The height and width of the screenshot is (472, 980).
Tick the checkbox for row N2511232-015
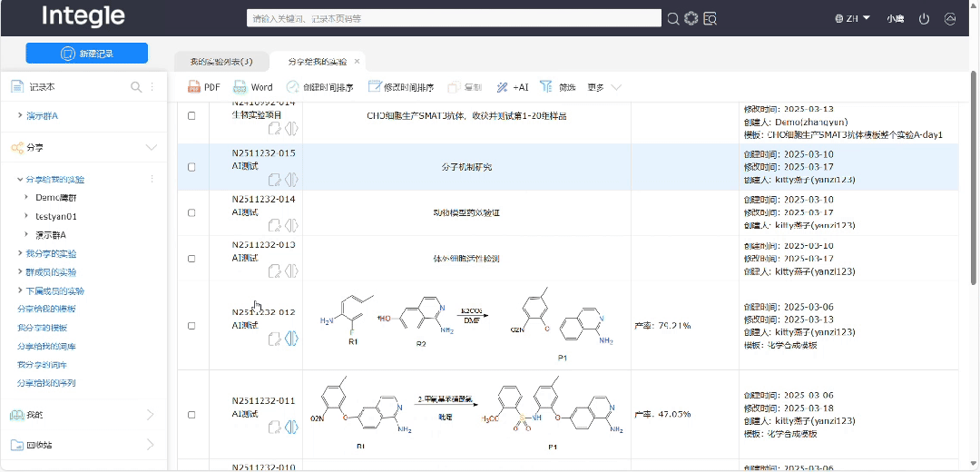click(x=191, y=167)
